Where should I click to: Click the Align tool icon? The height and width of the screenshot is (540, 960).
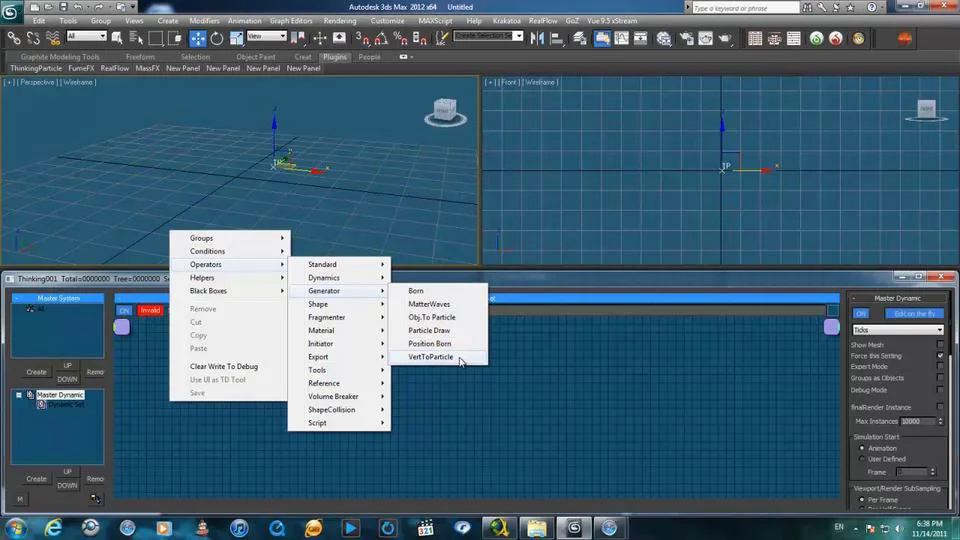tap(557, 39)
